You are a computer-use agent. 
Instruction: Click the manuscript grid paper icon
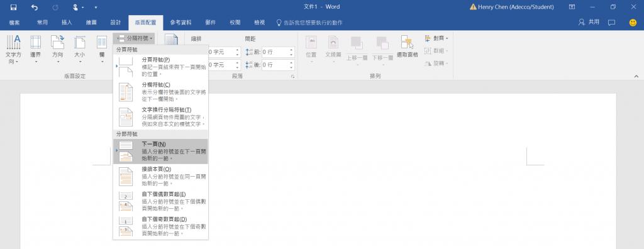[171, 40]
